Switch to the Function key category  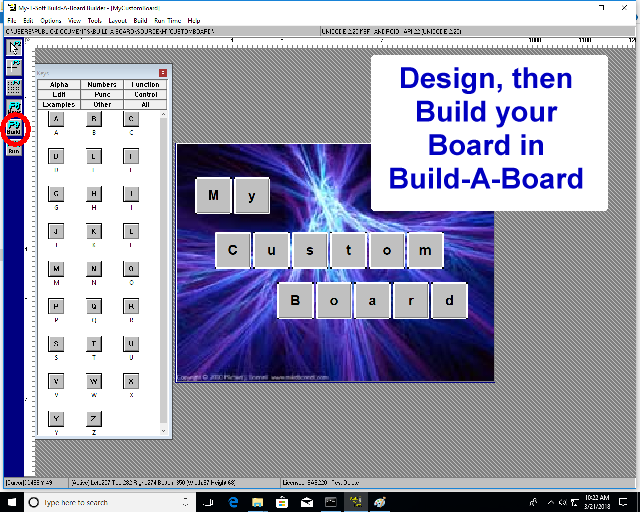pyautogui.click(x=145, y=85)
